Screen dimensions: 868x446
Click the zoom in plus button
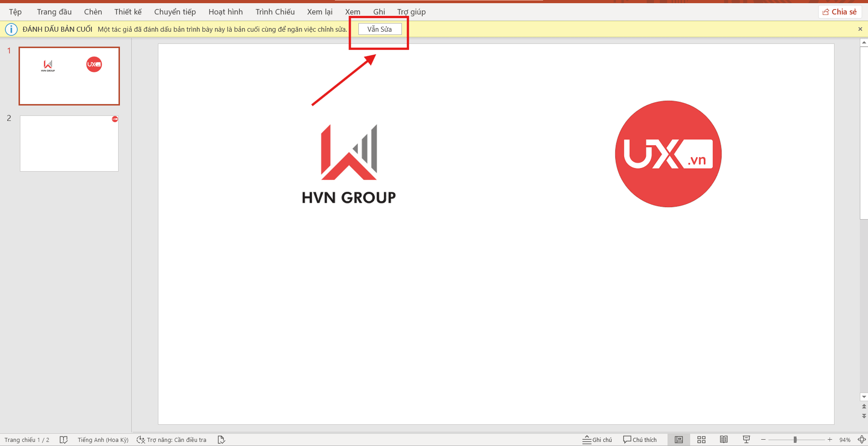click(830, 440)
